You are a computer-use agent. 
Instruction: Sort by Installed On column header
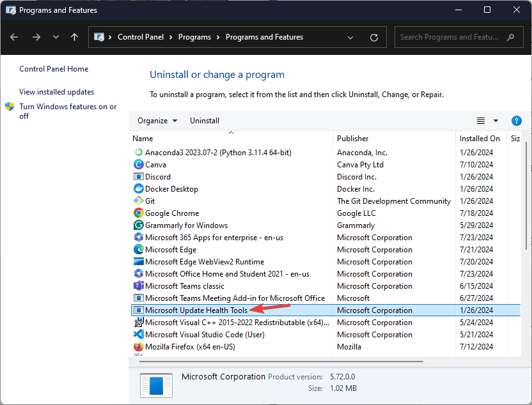tap(480, 139)
